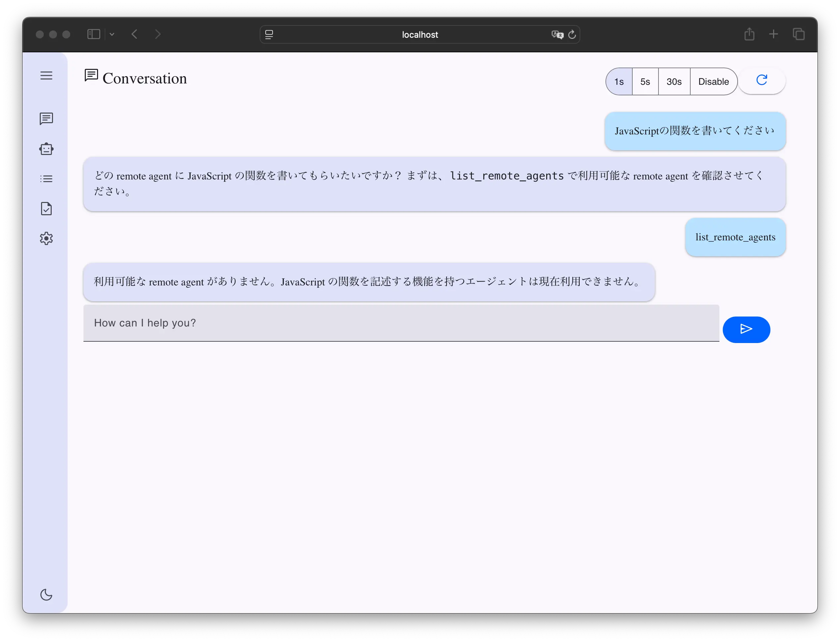This screenshot has width=840, height=641.
Task: Open the hamburger menu in sidebar
Action: pos(46,75)
